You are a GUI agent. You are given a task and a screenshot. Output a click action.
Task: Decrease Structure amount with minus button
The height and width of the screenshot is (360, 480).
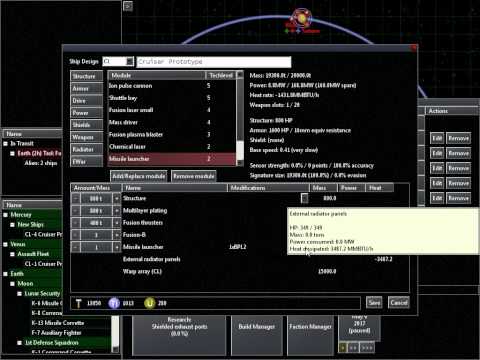(76, 199)
